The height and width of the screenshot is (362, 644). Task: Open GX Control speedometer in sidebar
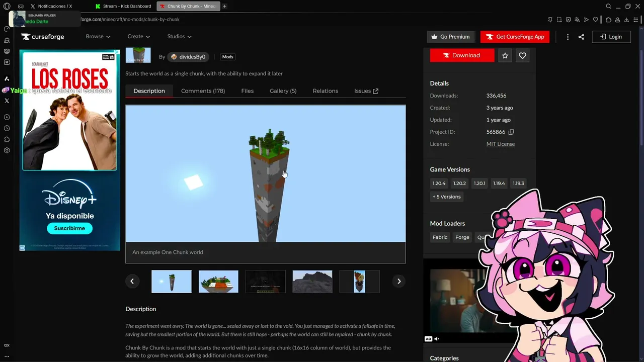point(7,29)
